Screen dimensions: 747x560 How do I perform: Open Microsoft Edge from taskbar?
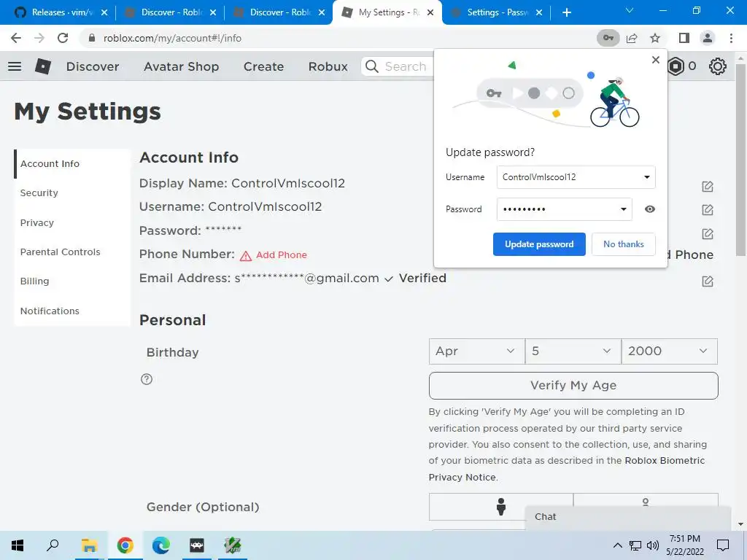click(161, 545)
